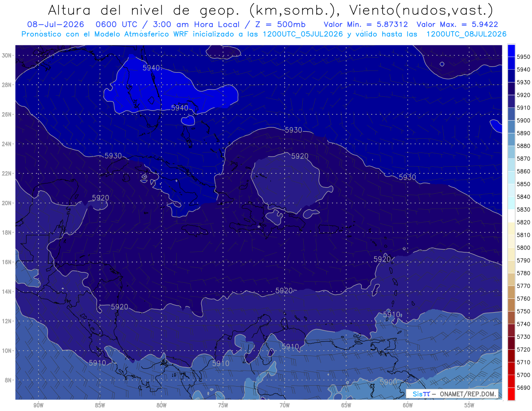Click the 5920 contour label north of Hispaniola
Viewport: 532px width, 411px height.
pos(300,156)
